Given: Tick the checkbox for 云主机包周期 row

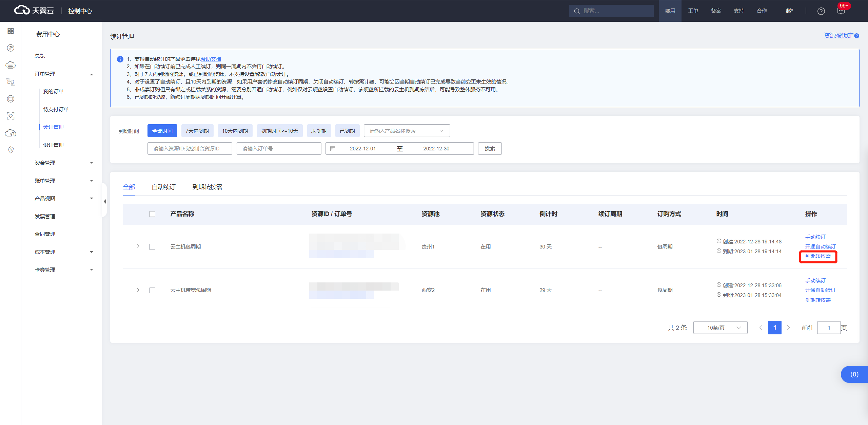Looking at the screenshot, I should (x=152, y=247).
